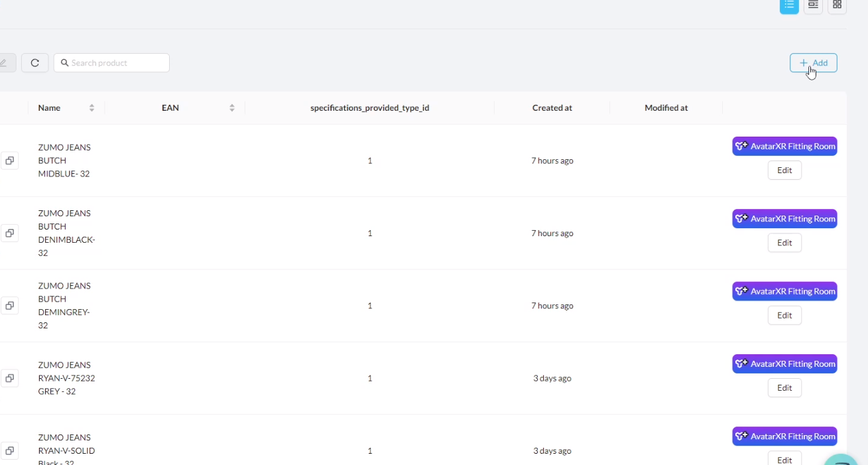Screen dimensions: 868x465
Task: Open AvatarXR Fitting Room for BUTCH DENIMBLACK
Action: click(785, 219)
